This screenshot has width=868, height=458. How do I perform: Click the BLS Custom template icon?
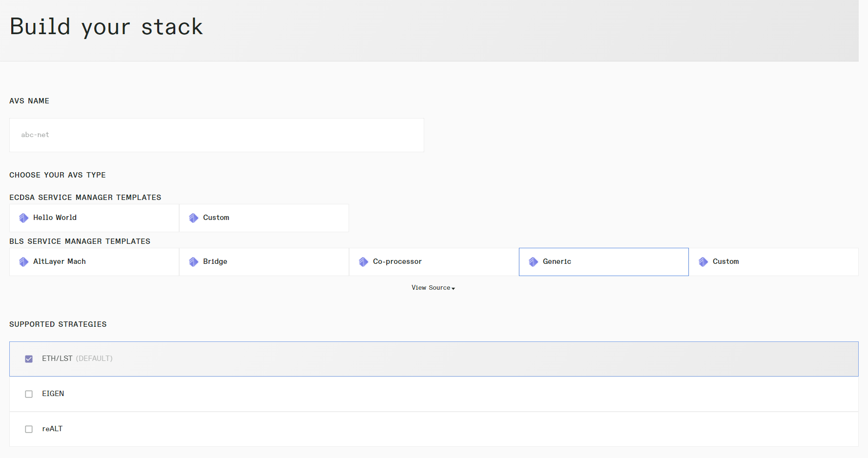tap(703, 262)
